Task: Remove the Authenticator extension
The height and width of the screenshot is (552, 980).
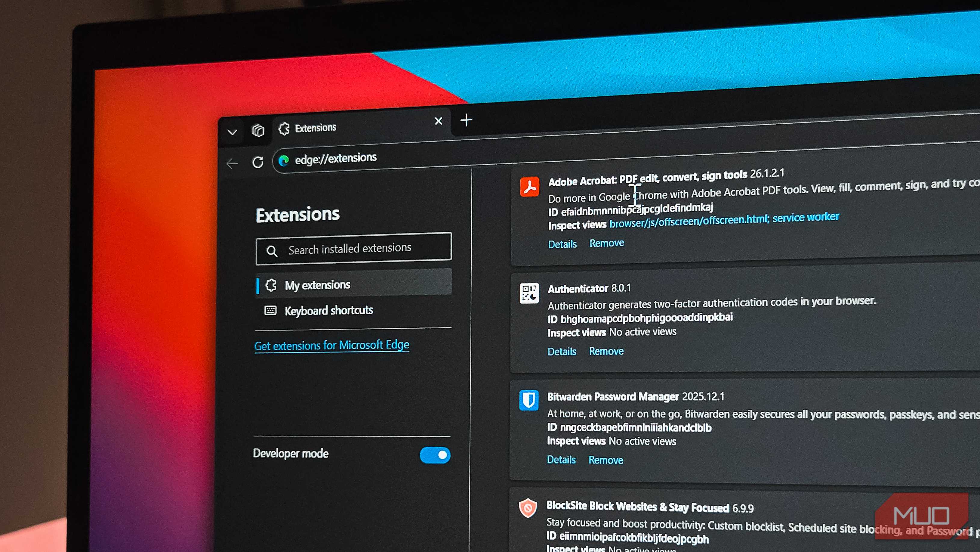Action: [x=606, y=351]
